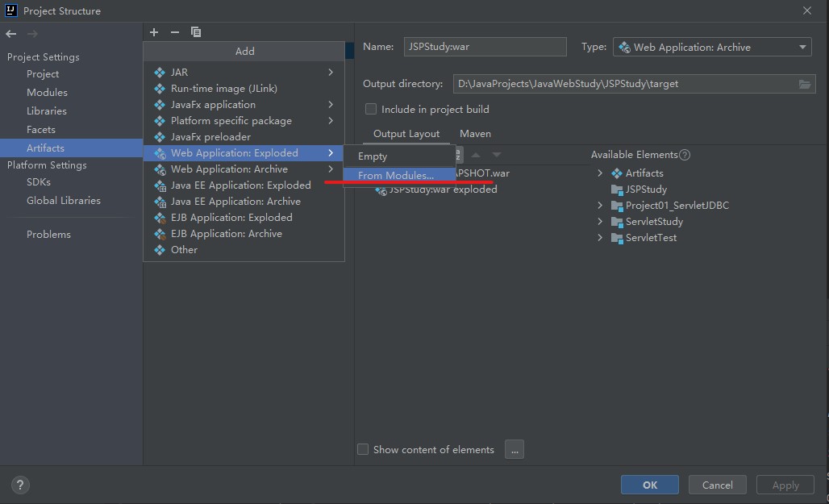Click the plus Add artifact icon
Screen dimensions: 829x504
(154, 32)
